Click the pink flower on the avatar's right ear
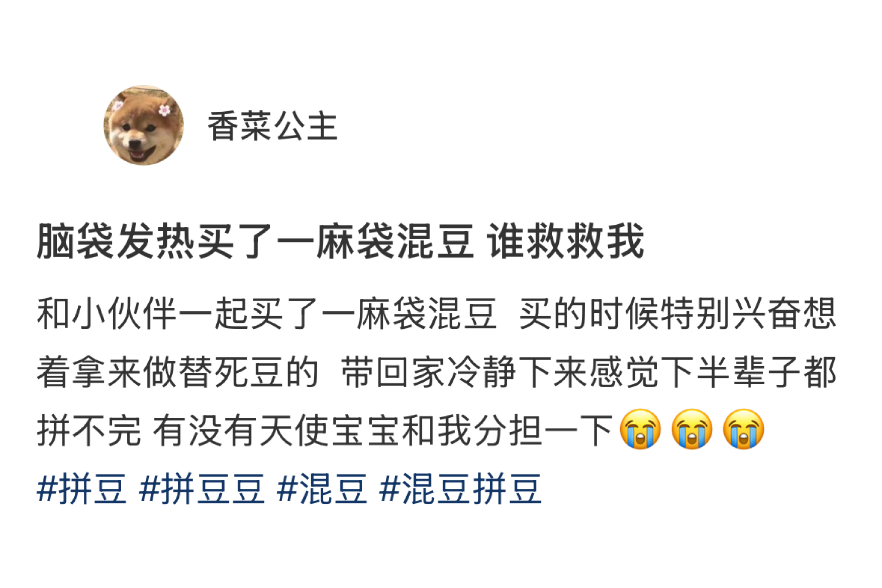 [164, 110]
